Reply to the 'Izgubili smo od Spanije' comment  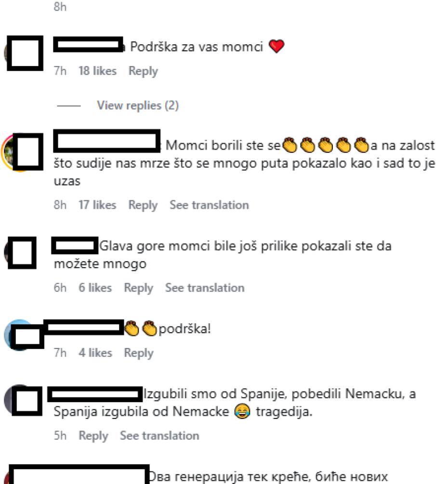coord(93,435)
